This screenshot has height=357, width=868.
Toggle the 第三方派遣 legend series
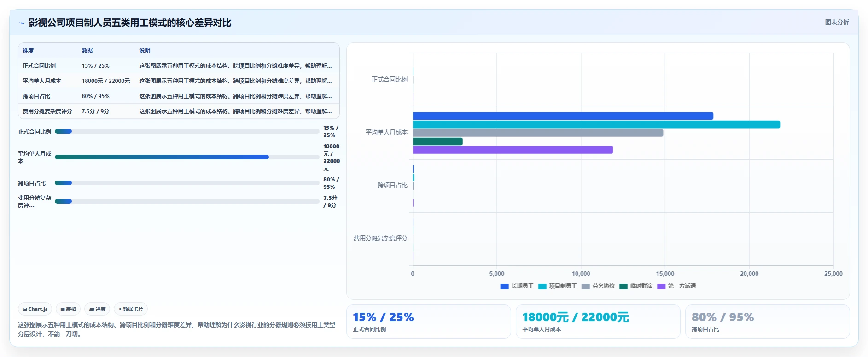(x=676, y=286)
